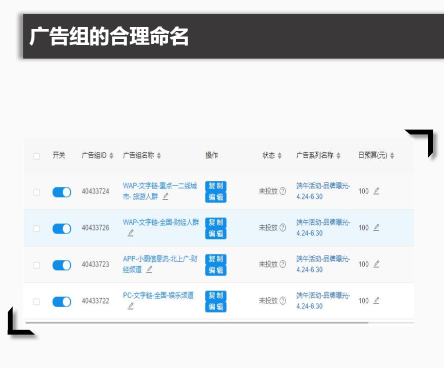Turn off the switch for ad group 40433722

pyautogui.click(x=62, y=302)
